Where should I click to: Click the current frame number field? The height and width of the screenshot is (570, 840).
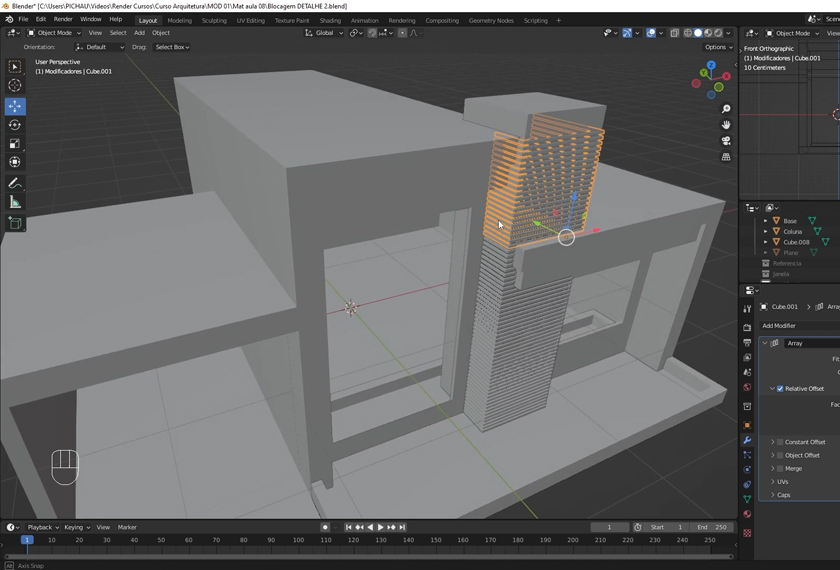[609, 527]
